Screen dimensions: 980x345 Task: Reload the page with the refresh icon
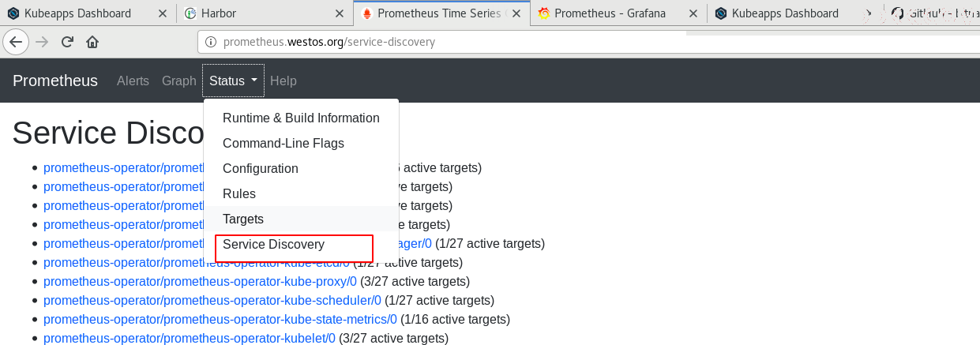67,42
